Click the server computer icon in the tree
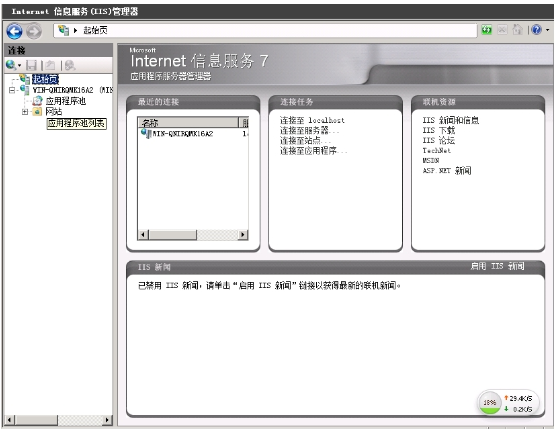This screenshot has width=557, height=429. pos(25,89)
